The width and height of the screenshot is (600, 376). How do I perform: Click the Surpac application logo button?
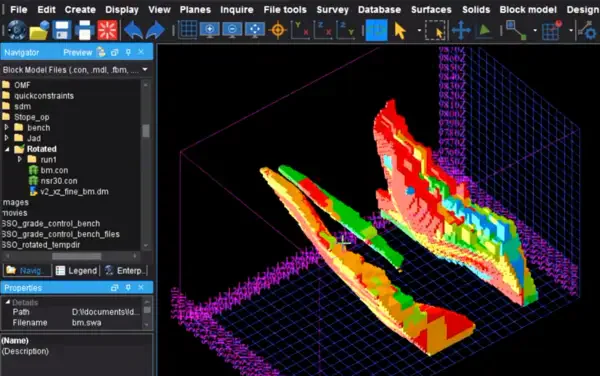(x=16, y=30)
